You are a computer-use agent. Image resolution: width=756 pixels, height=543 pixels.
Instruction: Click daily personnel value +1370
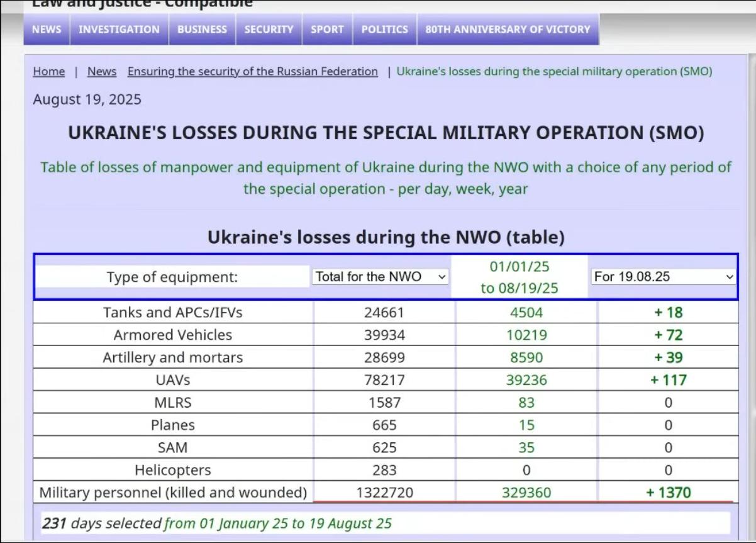[x=668, y=492]
